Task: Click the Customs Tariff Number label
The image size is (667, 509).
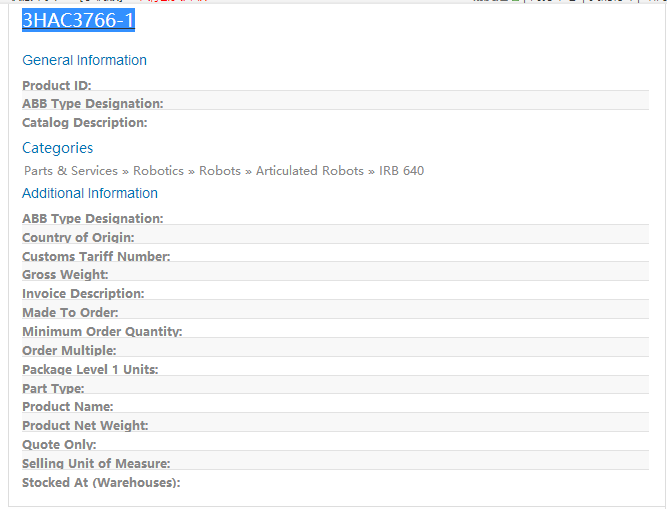Action: (x=96, y=256)
